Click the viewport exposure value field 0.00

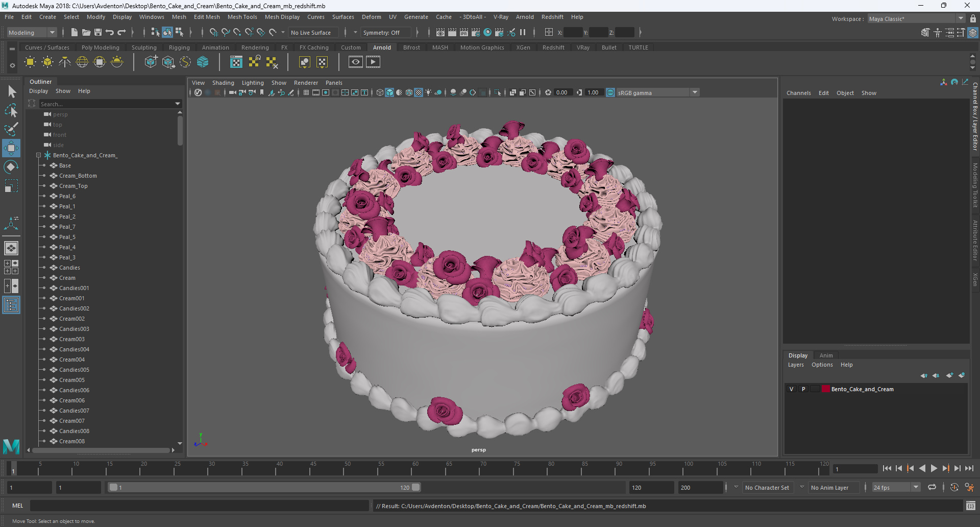pyautogui.click(x=563, y=92)
